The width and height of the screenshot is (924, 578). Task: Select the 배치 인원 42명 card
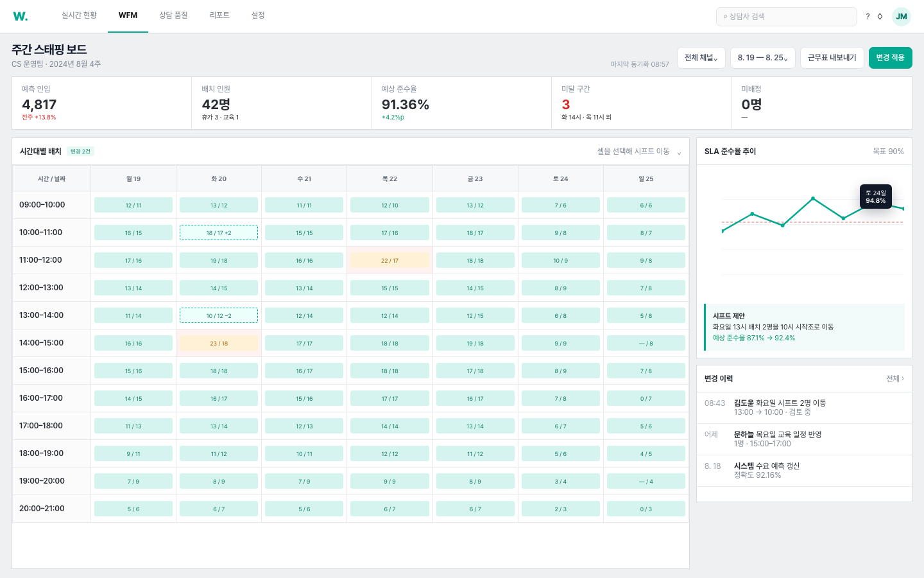click(282, 103)
